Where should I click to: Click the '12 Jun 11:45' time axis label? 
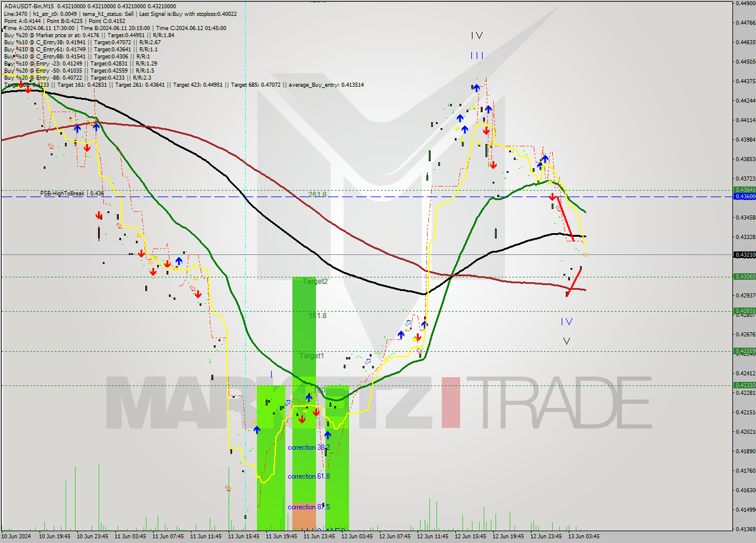(433, 537)
